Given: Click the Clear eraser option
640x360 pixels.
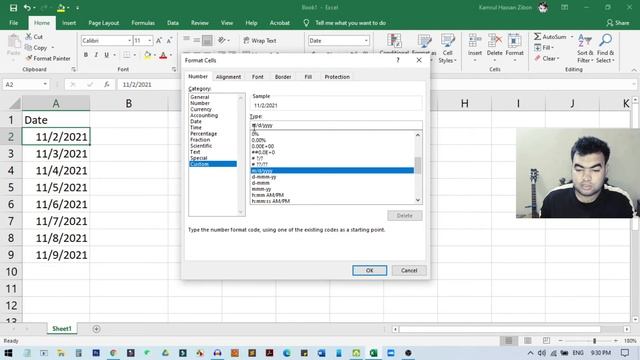Looking at the screenshot, I should (546, 58).
